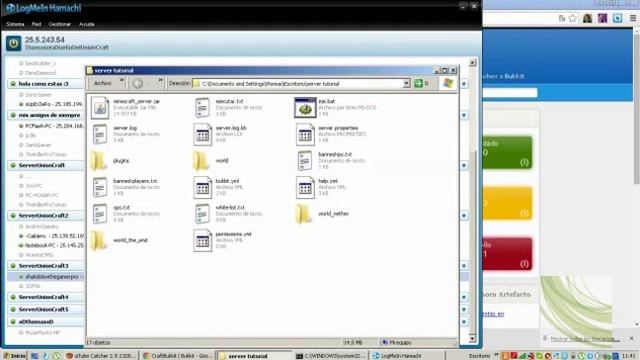Viewport: 640px width, 360px height.
Task: Toggle the ServerUnionCraft2 network status circle
Action: [x=13, y=216]
